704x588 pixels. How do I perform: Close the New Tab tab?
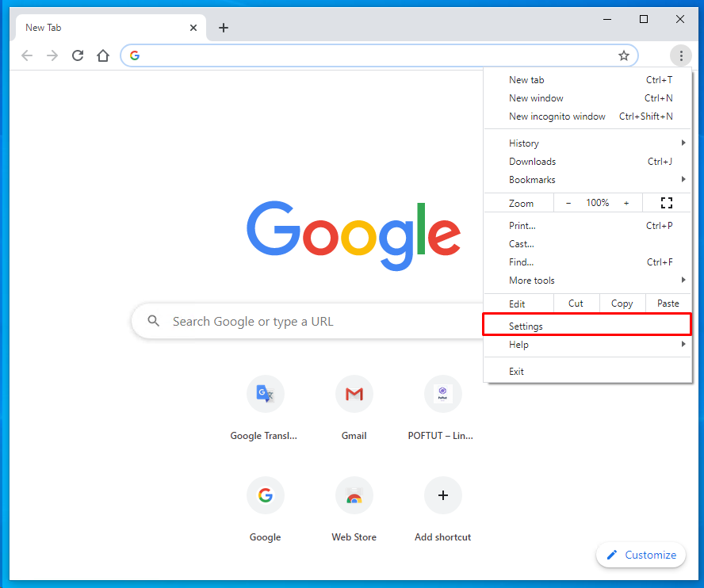[x=193, y=28]
